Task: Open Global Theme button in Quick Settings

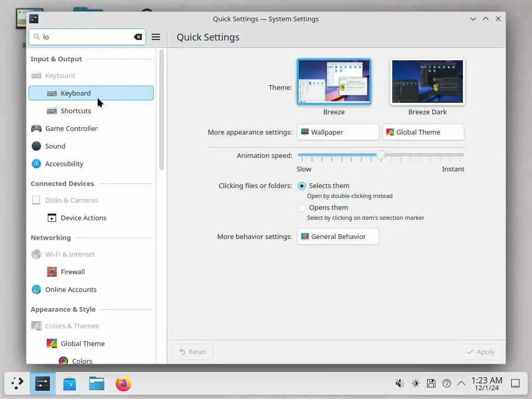Action: (423, 132)
